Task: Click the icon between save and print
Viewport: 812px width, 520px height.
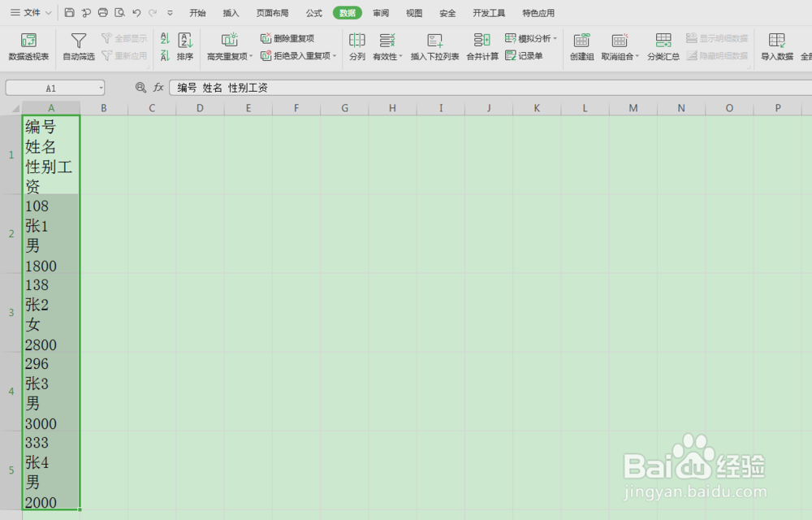Action: pos(86,12)
